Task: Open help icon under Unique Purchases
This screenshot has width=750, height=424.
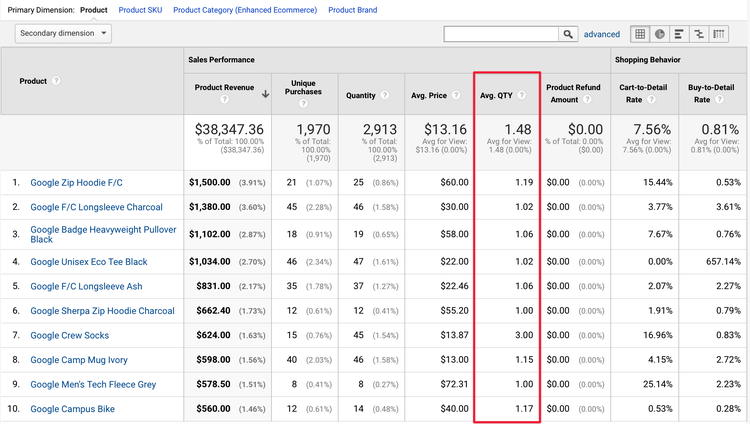Action: pos(303,103)
